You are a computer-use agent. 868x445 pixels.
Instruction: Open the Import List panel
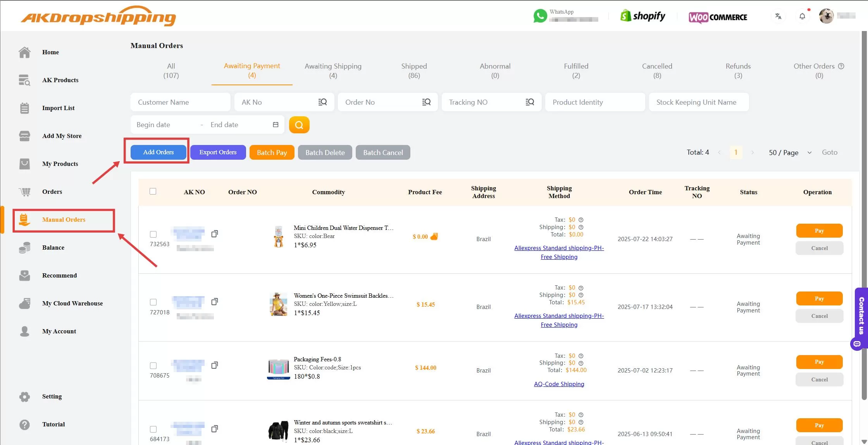[x=58, y=108]
